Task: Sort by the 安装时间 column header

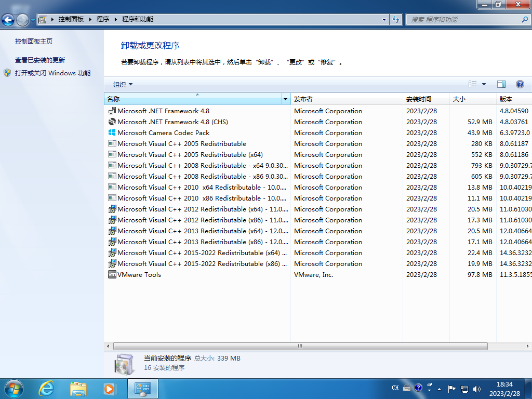Action: [426, 99]
